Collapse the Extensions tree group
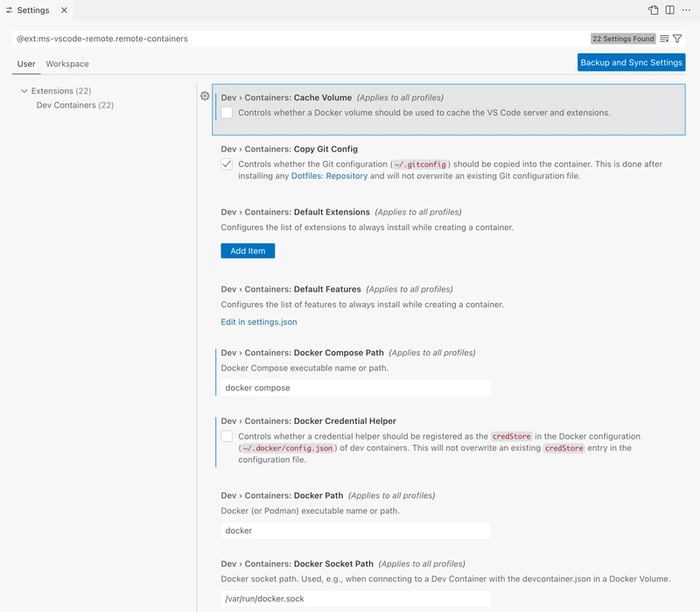700x612 pixels. 24,91
